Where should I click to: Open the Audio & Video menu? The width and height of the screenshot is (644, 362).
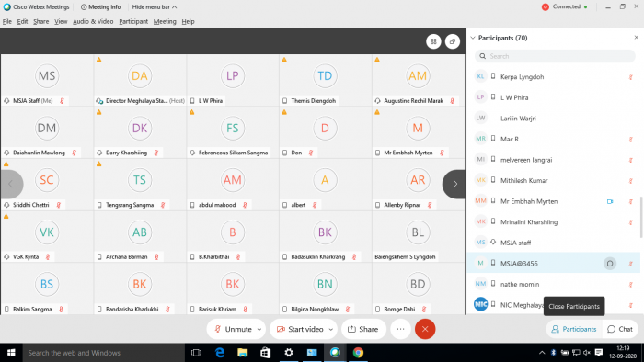pyautogui.click(x=93, y=21)
